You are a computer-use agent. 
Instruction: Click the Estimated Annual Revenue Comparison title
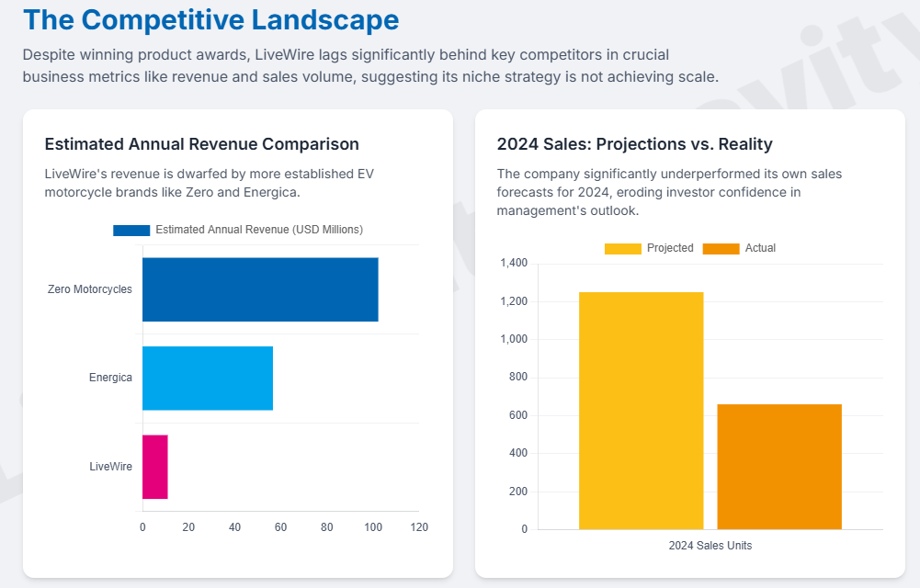click(201, 144)
